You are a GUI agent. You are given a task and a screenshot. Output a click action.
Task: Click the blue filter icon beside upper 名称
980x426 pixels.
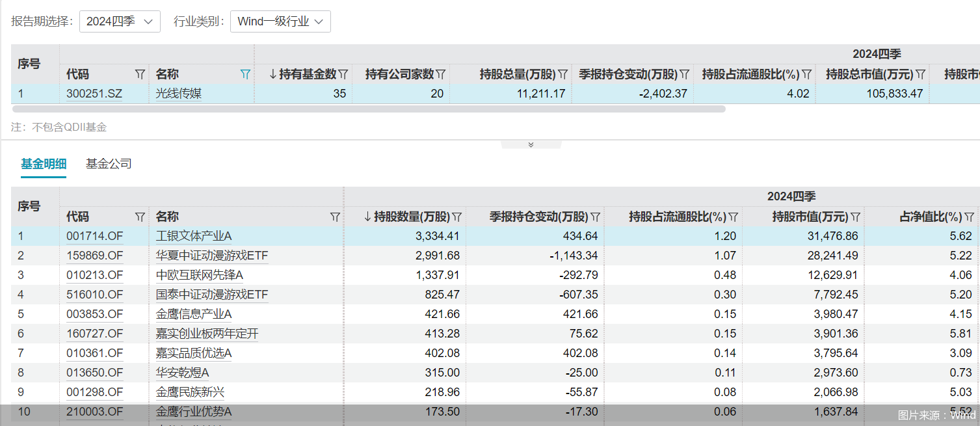(245, 75)
